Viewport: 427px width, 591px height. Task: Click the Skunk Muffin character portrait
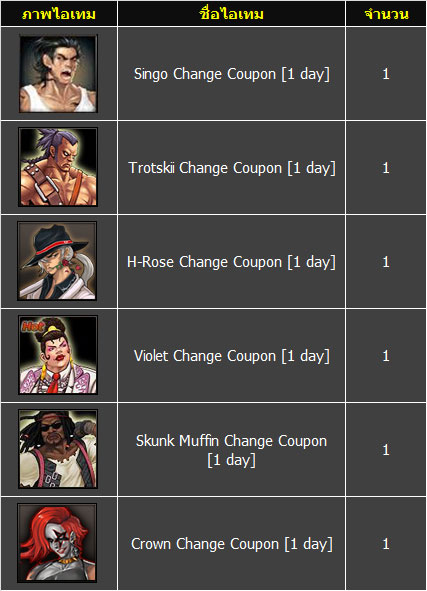58,449
